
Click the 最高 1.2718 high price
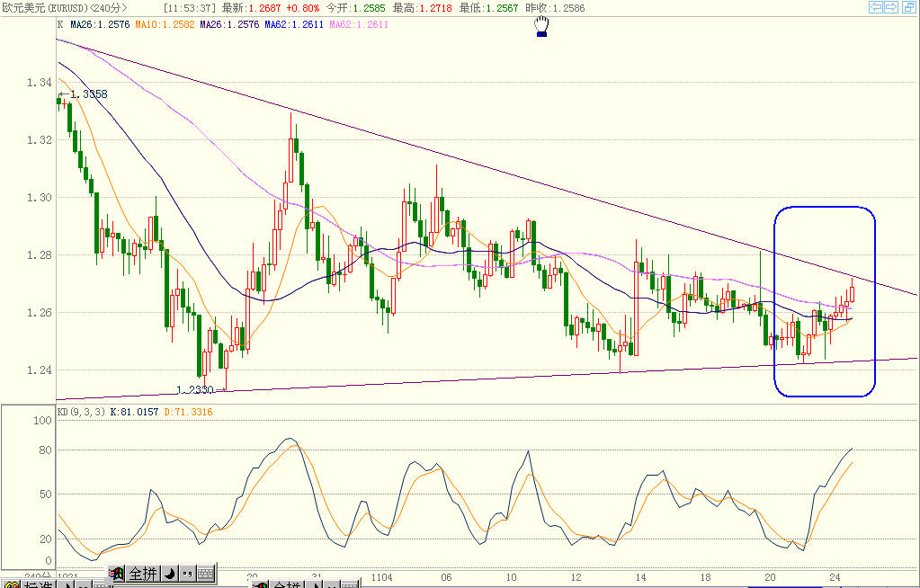point(422,8)
